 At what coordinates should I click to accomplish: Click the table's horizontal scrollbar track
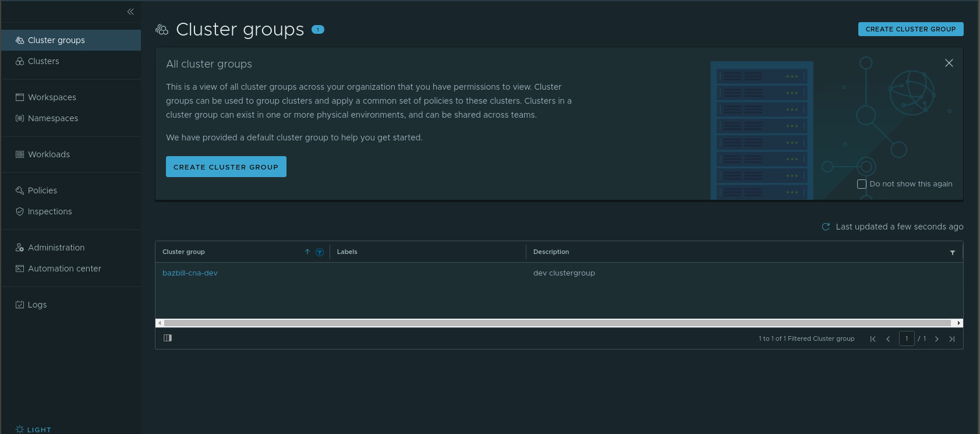point(558,323)
